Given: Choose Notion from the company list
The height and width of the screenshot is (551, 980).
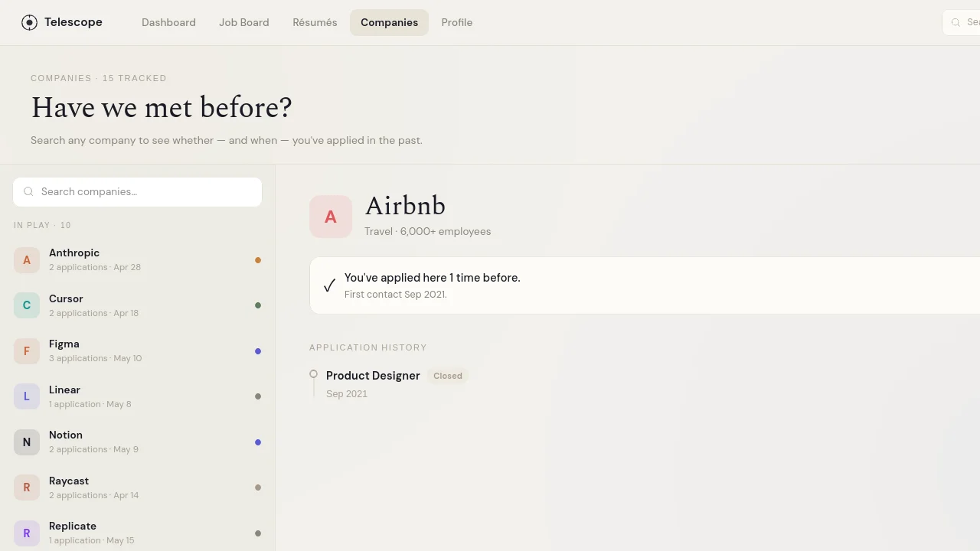Looking at the screenshot, I should tap(138, 442).
